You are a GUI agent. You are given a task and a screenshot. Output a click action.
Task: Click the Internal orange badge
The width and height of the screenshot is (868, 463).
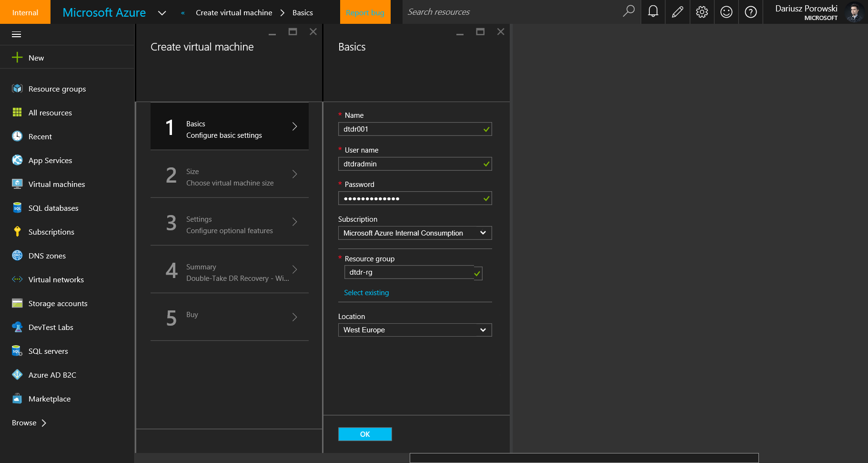point(25,12)
